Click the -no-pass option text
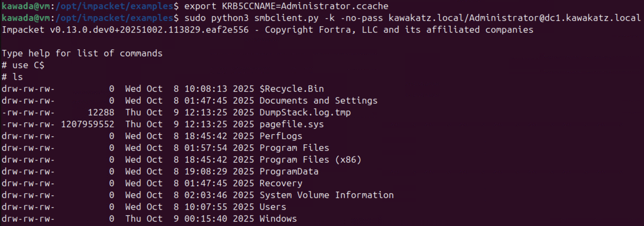Viewport: 644px width, 226px height. pos(361,18)
